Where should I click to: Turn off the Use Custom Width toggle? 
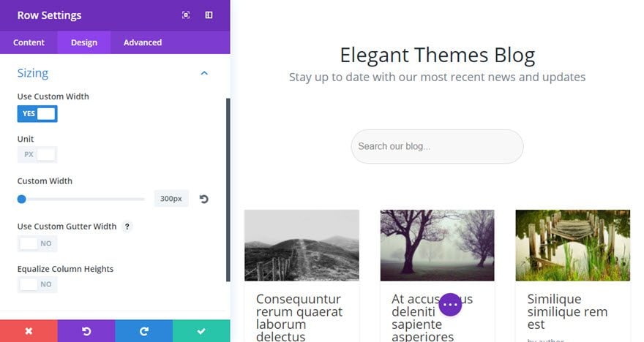coord(37,113)
